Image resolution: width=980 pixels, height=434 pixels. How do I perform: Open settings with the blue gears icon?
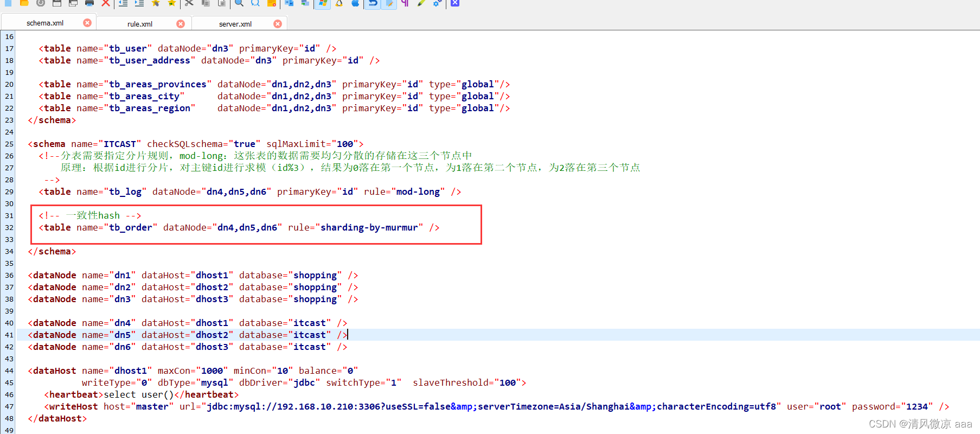click(438, 3)
